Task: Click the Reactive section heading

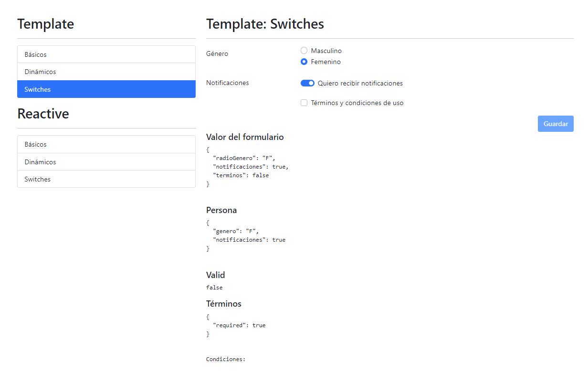Action: tap(43, 114)
